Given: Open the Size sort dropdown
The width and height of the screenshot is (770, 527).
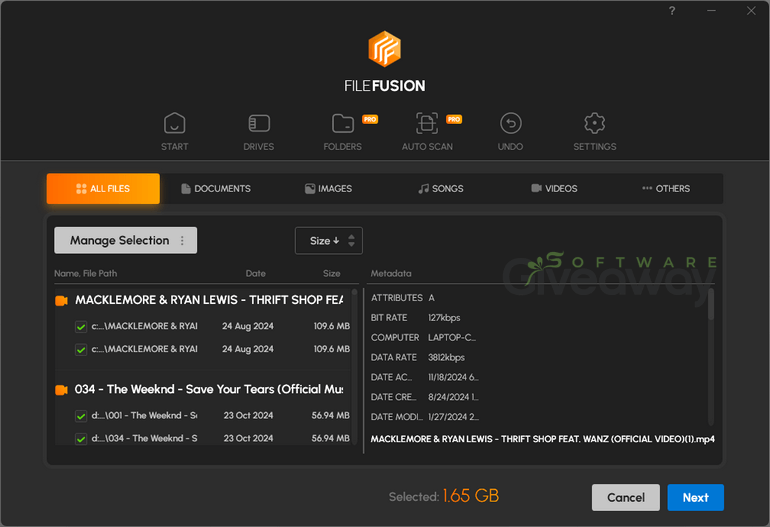Looking at the screenshot, I should tap(328, 241).
